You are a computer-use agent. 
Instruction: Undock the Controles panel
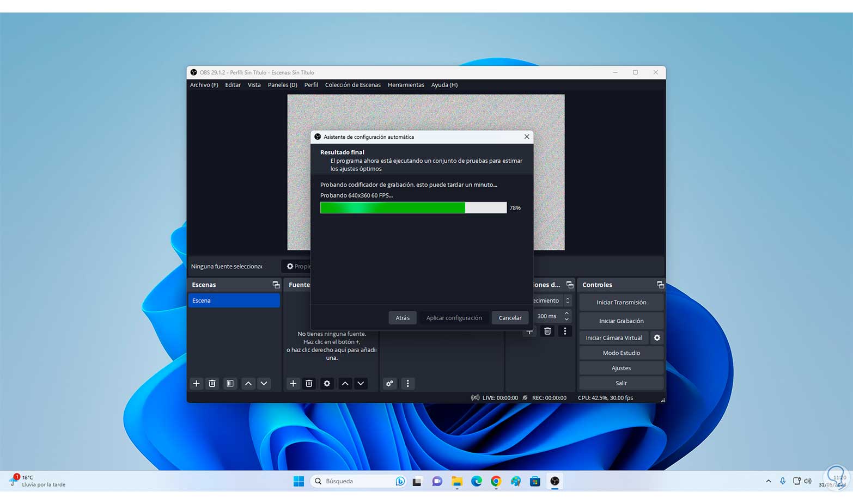tap(660, 285)
